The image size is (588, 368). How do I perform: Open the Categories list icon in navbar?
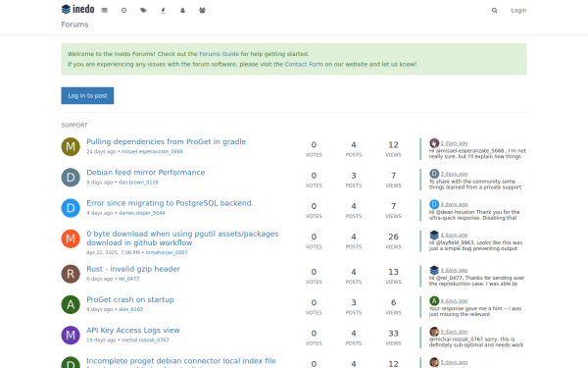pos(104,10)
